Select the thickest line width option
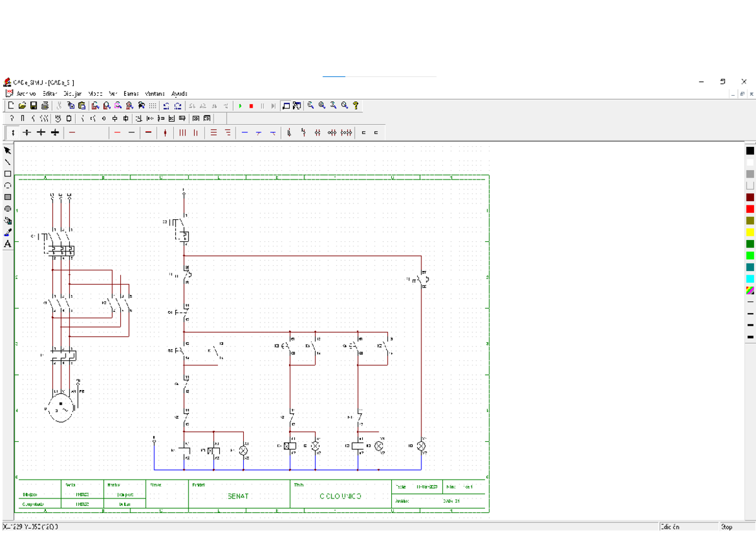 point(750,337)
